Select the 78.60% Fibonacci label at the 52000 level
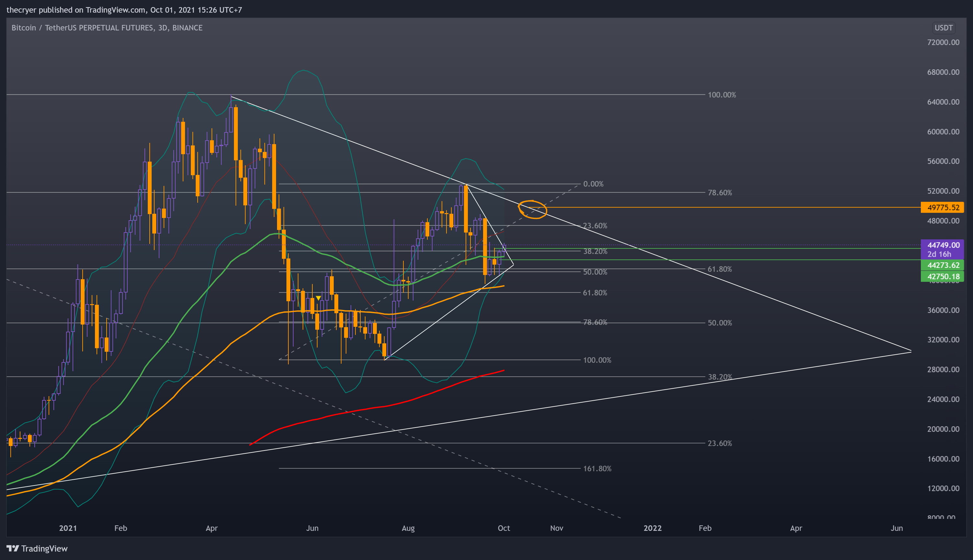This screenshot has width=973, height=560. pos(720,193)
